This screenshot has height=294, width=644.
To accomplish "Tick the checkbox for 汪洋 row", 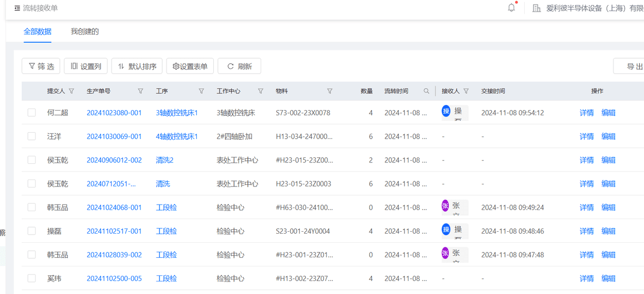I will [x=32, y=136].
